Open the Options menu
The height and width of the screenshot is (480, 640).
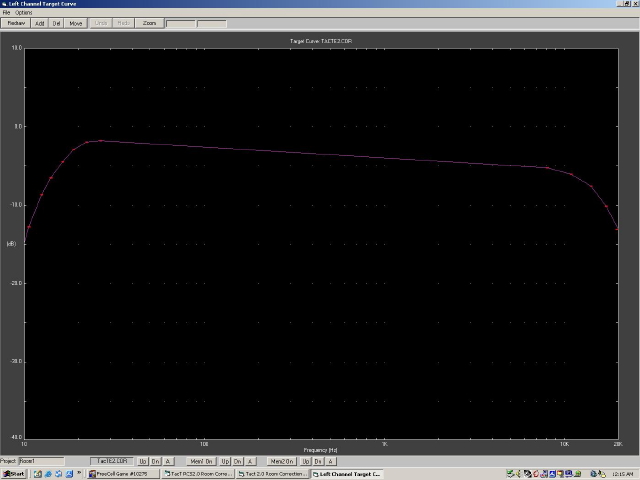click(x=24, y=13)
